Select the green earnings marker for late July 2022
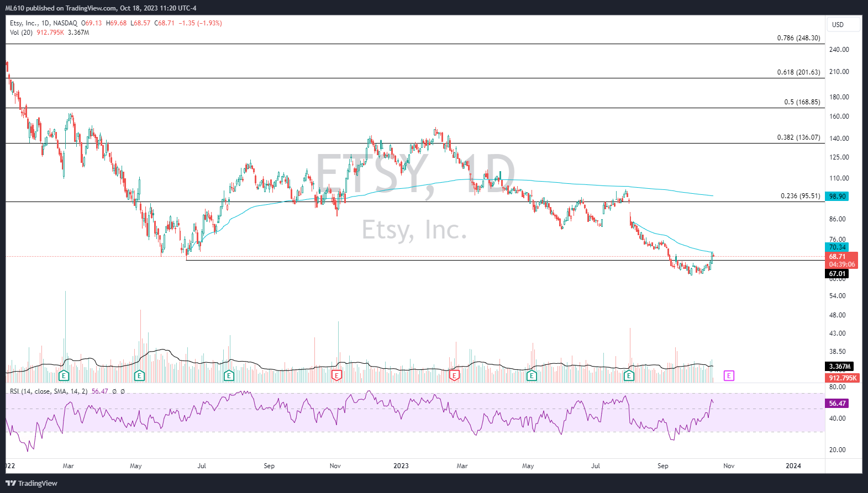This screenshot has height=493, width=868. tap(229, 376)
